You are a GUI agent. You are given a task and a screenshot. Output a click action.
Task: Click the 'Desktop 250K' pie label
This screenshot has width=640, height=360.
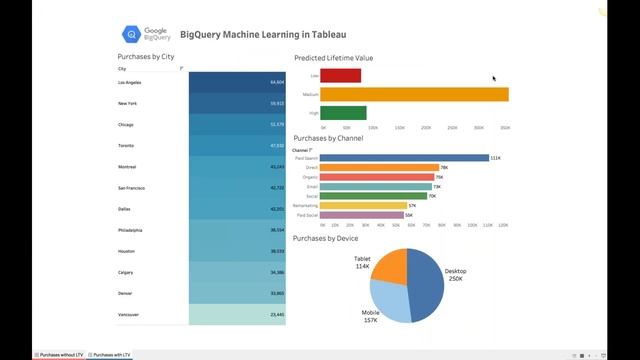(x=456, y=275)
